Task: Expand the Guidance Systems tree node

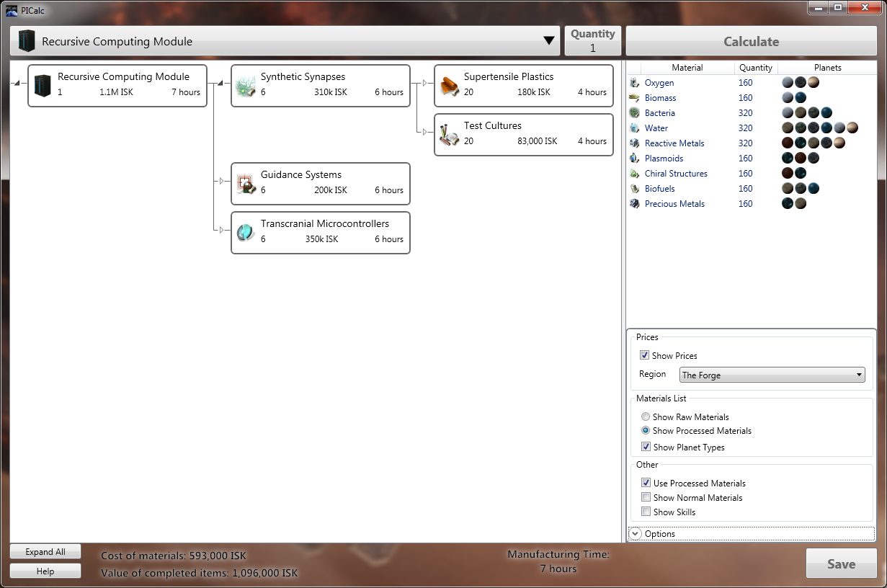Action: [x=222, y=182]
